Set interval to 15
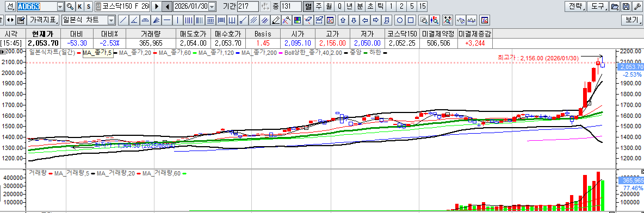 point(423,7)
